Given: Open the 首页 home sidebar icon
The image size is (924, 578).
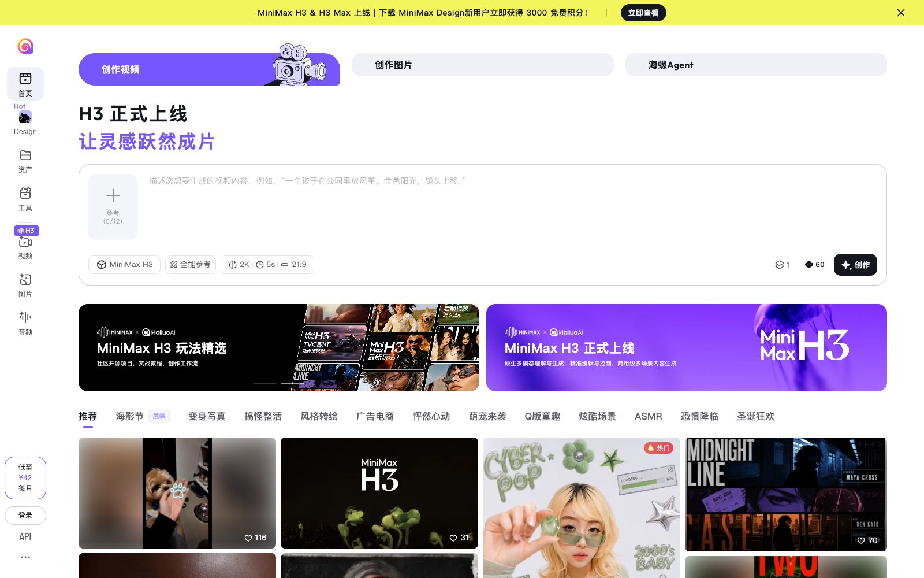Looking at the screenshot, I should (x=25, y=84).
